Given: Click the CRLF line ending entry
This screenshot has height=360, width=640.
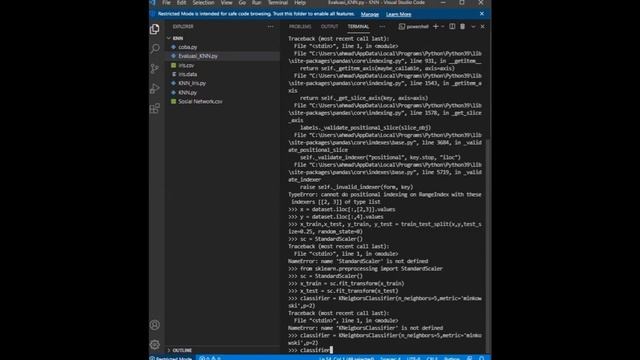Looking at the screenshot, I should [x=432, y=358].
